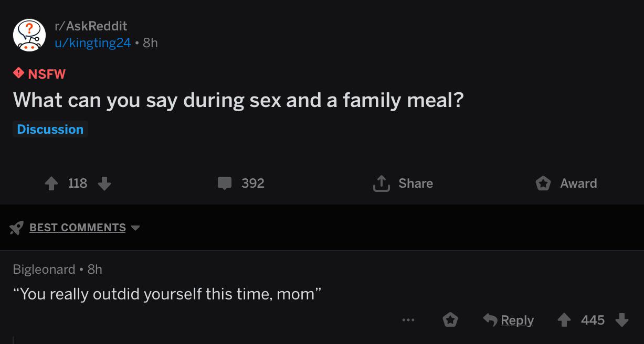Click the overflow ellipsis icon on Bigleonard's comment
Viewport: 644px width, 344px height.
[408, 320]
